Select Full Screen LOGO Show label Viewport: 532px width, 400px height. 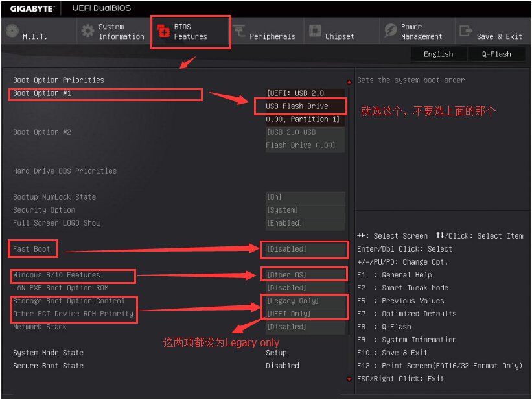56,223
